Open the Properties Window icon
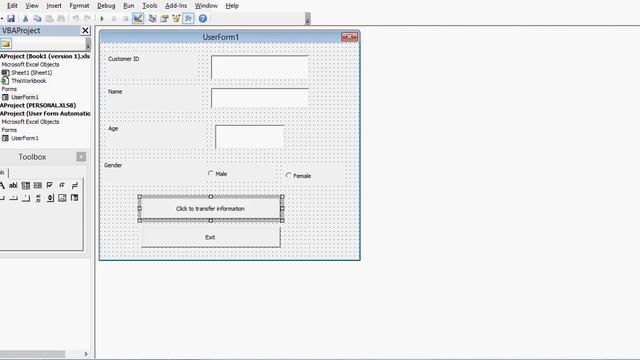 click(x=164, y=18)
